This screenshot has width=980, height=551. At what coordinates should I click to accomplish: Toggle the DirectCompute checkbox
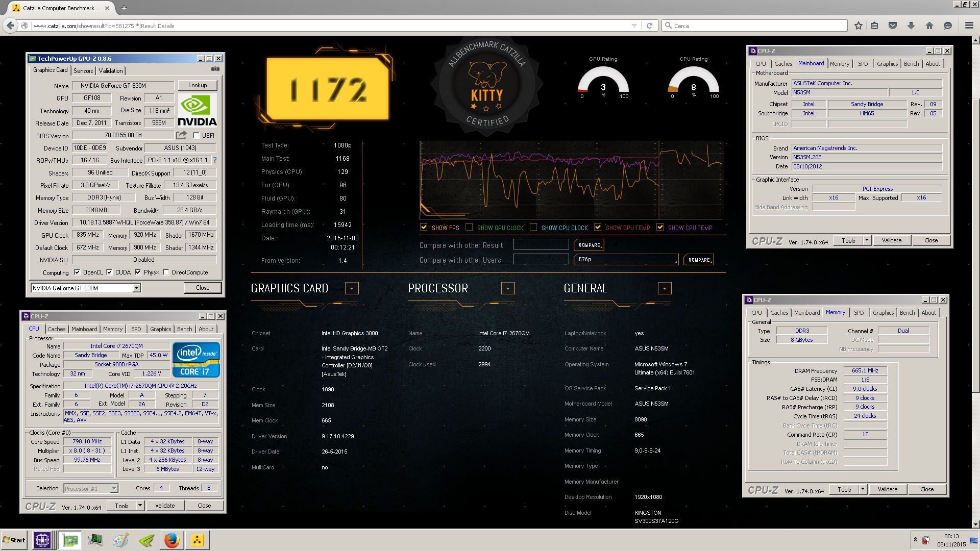[166, 272]
